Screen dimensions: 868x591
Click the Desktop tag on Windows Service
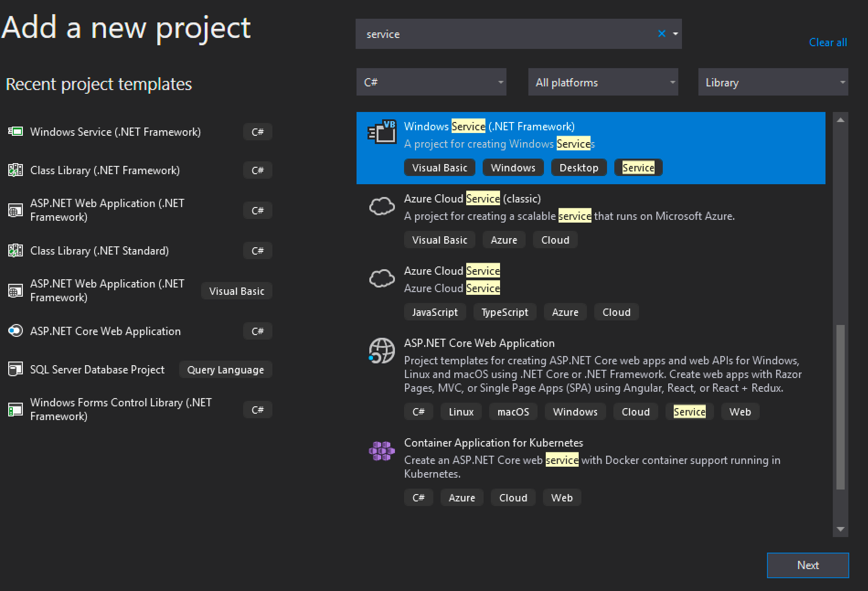pyautogui.click(x=579, y=168)
